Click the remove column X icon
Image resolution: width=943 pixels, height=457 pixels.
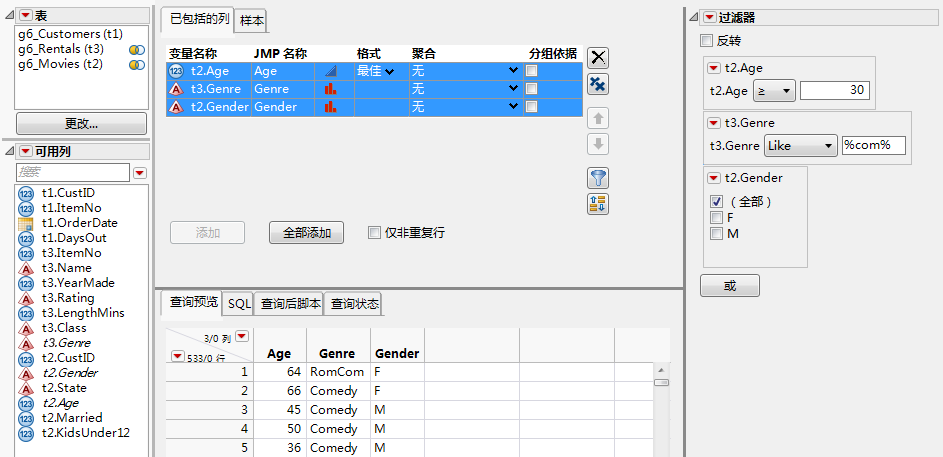pos(598,58)
